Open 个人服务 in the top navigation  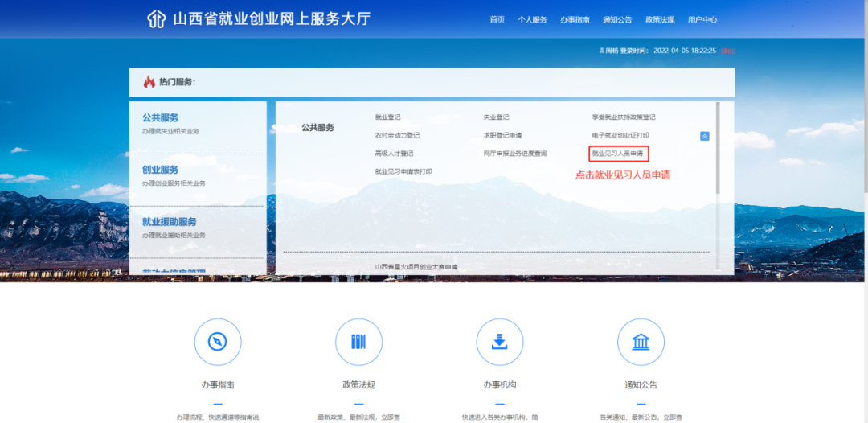pyautogui.click(x=532, y=19)
